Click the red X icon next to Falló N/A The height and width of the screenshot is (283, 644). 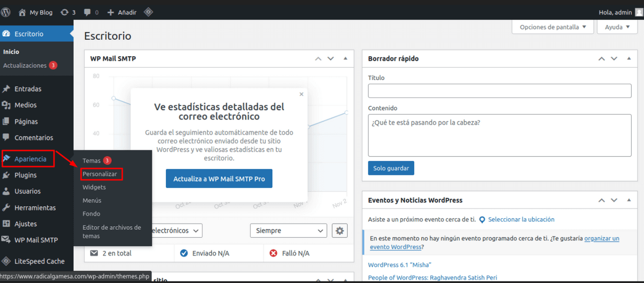tap(273, 253)
